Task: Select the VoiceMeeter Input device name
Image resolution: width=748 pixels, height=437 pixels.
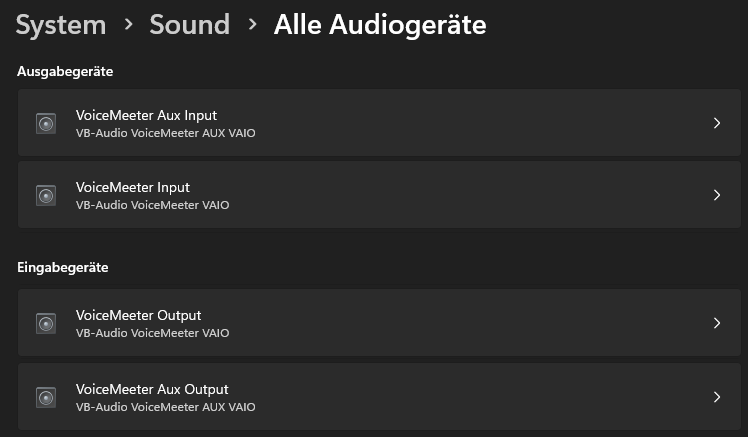Action: coord(132,187)
